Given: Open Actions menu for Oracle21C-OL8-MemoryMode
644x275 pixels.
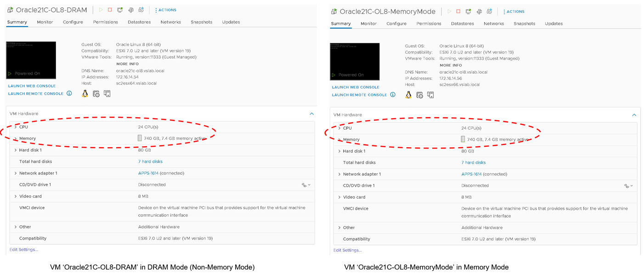Looking at the screenshot, I should 514,11.
